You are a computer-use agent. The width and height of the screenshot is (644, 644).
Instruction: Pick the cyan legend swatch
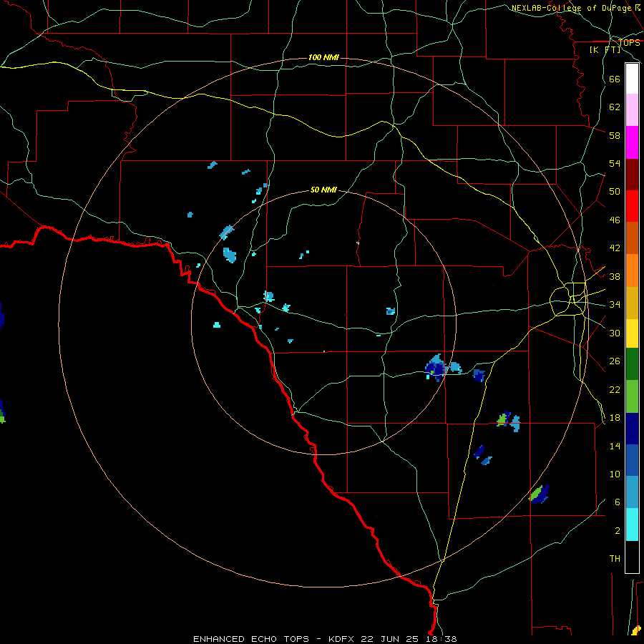[x=632, y=525]
